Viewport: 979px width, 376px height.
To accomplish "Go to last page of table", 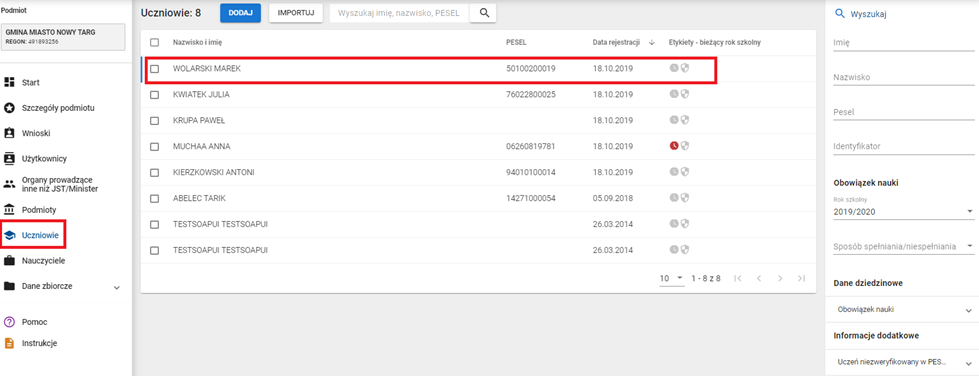I will tap(801, 278).
